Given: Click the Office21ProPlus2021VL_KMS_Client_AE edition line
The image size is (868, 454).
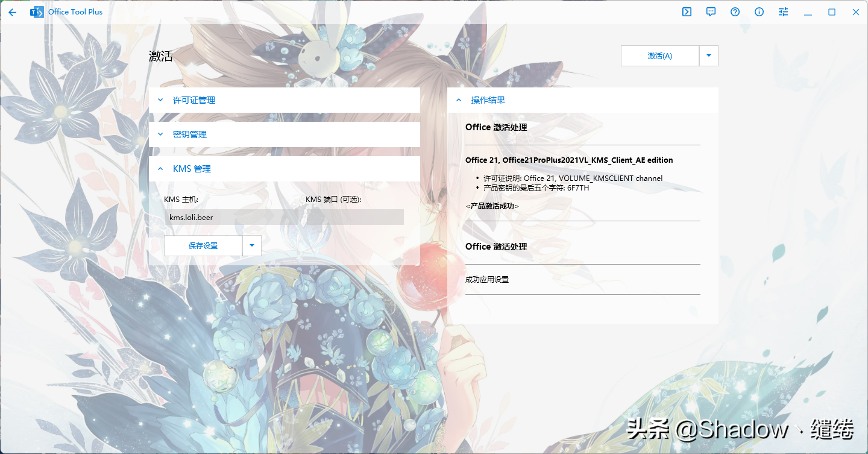Looking at the screenshot, I should pyautogui.click(x=569, y=160).
